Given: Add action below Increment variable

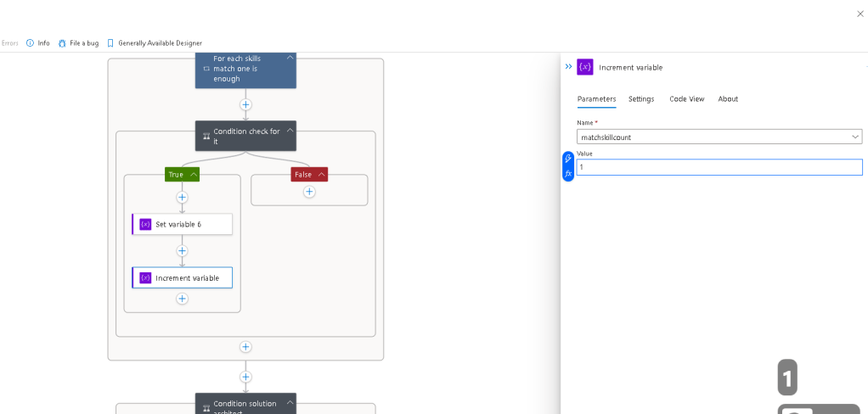Looking at the screenshot, I should [182, 299].
